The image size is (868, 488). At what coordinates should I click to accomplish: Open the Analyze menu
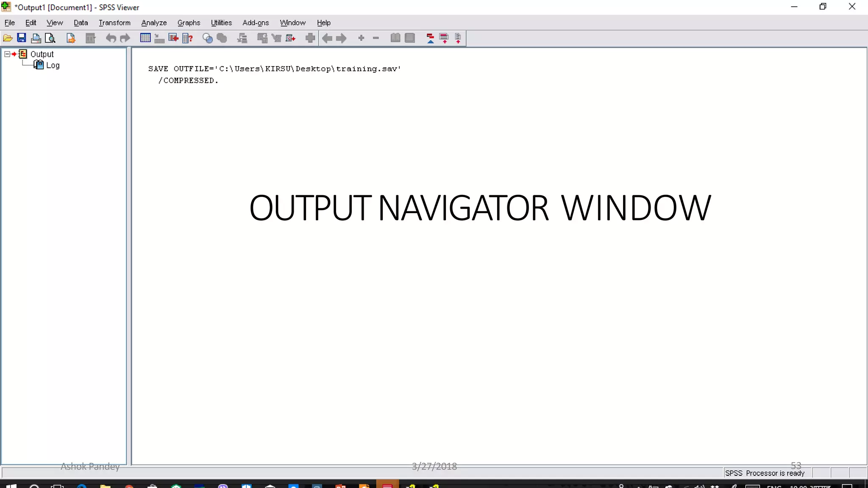[154, 23]
